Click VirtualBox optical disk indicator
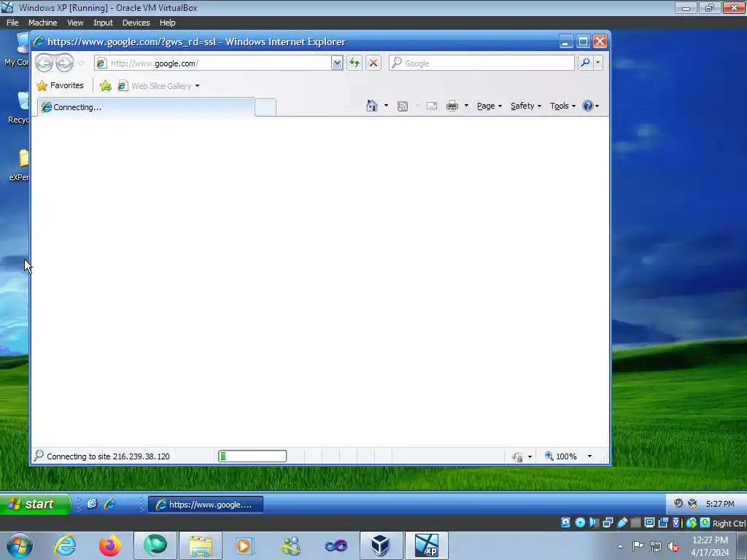 click(x=580, y=523)
